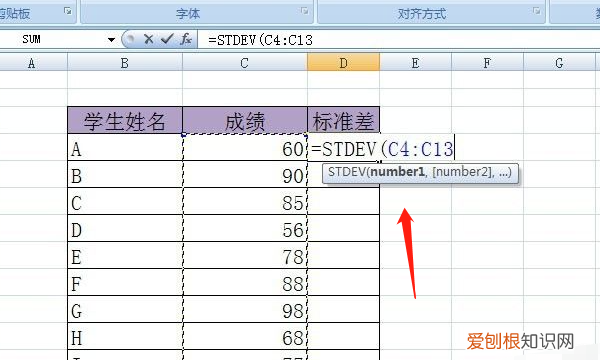This screenshot has height=360, width=600.
Task: Click [number2] argument in STDEV tooltip
Action: click(461, 172)
